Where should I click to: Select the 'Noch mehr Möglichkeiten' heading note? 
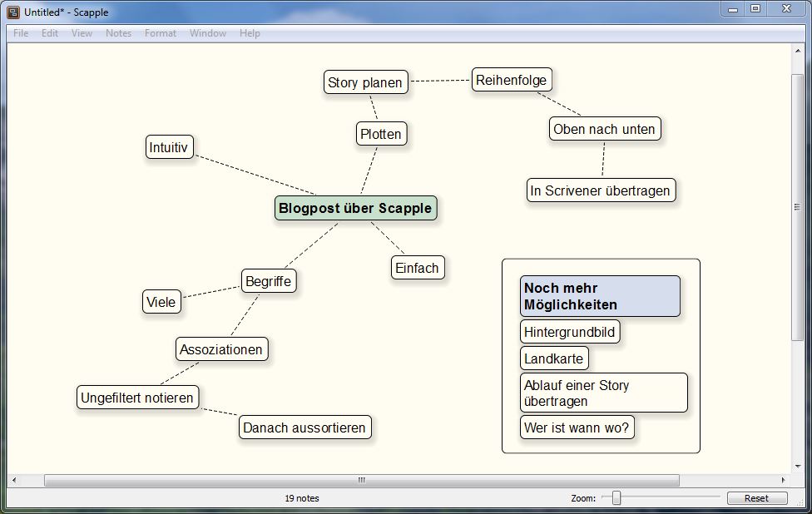tap(599, 297)
